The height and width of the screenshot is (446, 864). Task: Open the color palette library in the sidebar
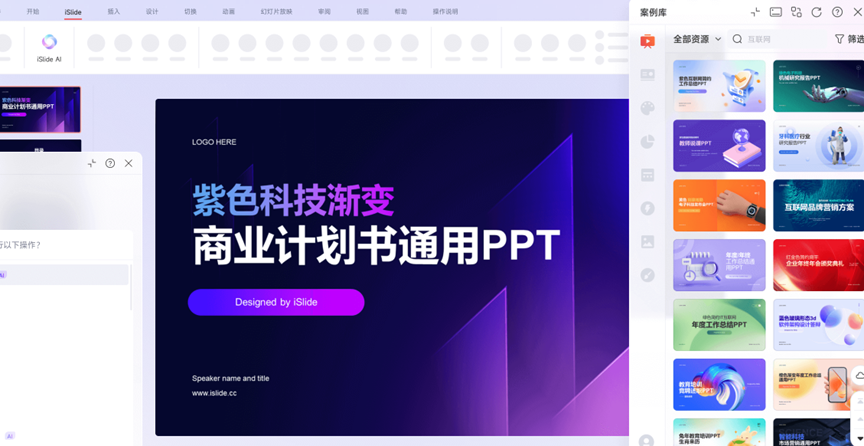pyautogui.click(x=647, y=108)
